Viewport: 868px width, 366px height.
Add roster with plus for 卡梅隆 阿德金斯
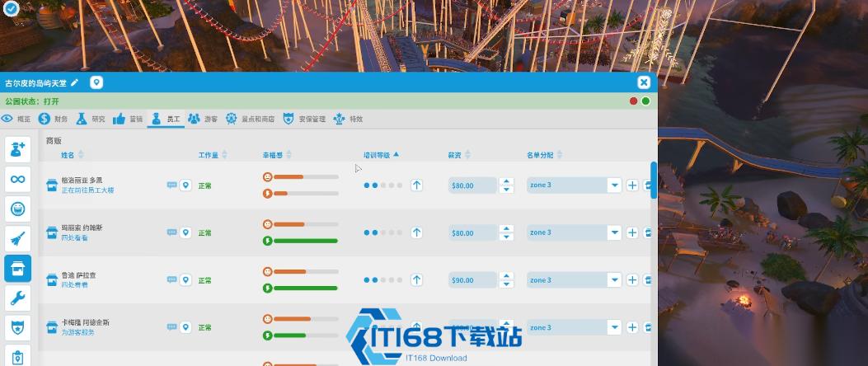632,328
